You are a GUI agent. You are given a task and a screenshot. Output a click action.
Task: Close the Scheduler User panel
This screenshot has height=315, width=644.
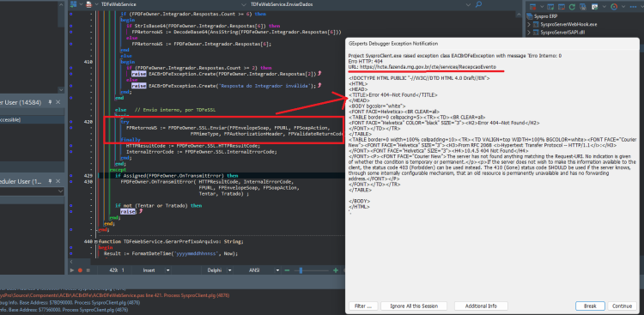[x=58, y=181]
